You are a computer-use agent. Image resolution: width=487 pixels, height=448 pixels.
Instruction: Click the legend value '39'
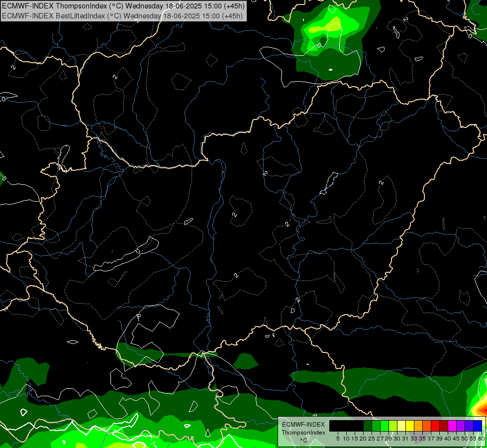point(439,439)
